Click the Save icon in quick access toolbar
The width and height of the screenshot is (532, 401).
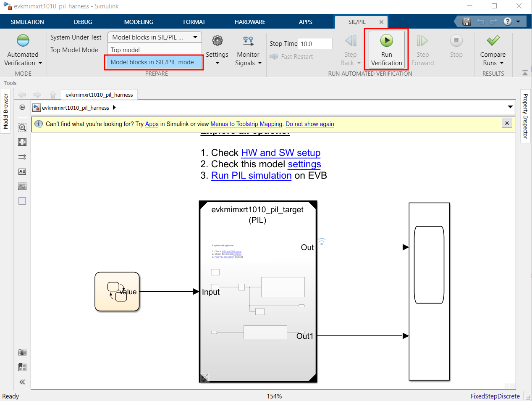coord(466,21)
